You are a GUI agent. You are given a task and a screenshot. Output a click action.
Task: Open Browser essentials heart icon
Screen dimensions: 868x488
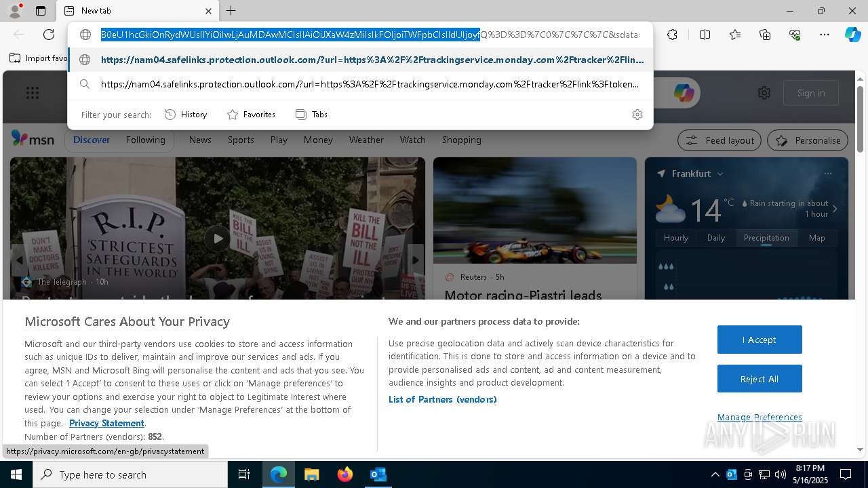[x=795, y=35]
